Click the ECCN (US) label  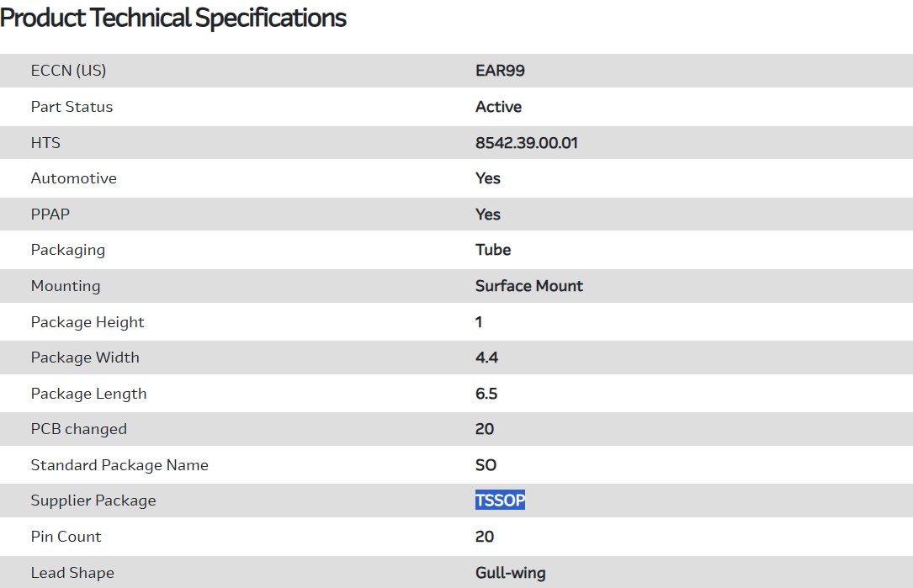(68, 71)
